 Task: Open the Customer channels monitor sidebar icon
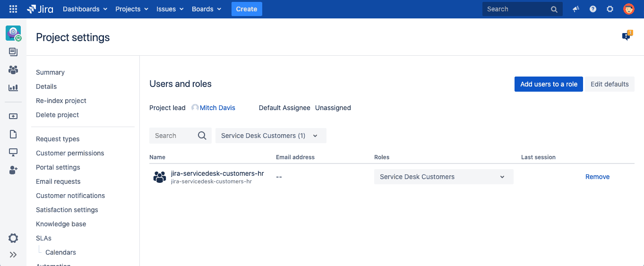pos(13,152)
